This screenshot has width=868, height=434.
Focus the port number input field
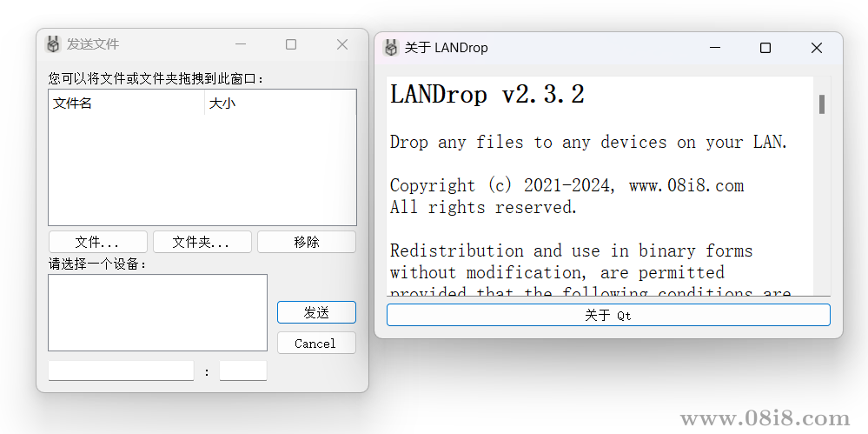pyautogui.click(x=243, y=371)
